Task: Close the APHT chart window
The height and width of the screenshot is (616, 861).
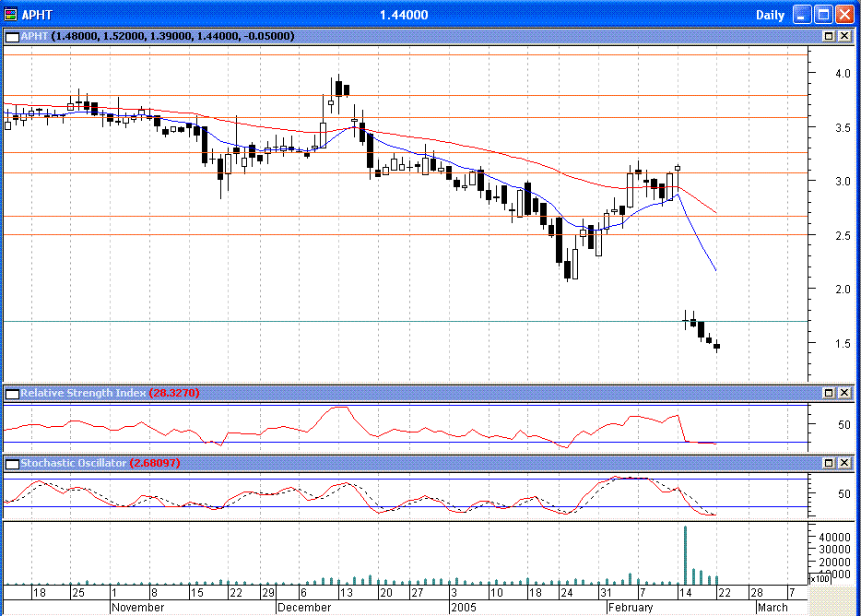Action: 844,14
